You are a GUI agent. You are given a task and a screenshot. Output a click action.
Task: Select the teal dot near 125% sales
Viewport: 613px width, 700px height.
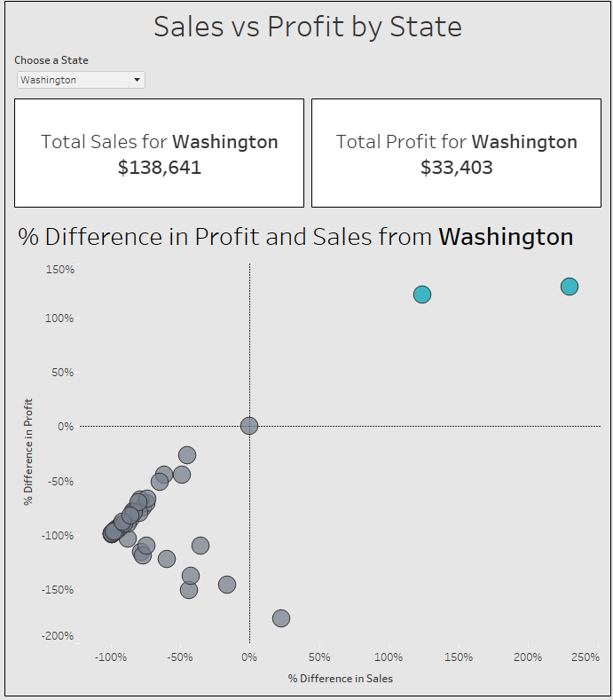click(422, 295)
